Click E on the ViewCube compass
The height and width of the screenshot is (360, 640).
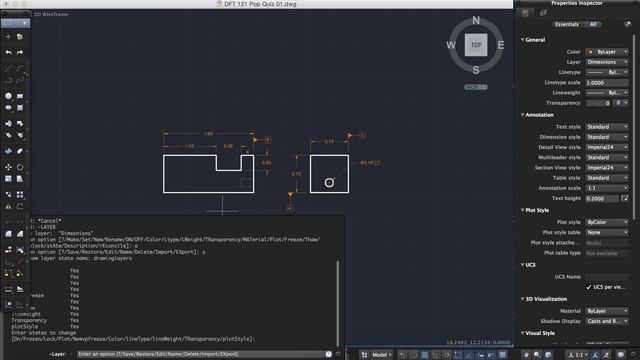501,45
